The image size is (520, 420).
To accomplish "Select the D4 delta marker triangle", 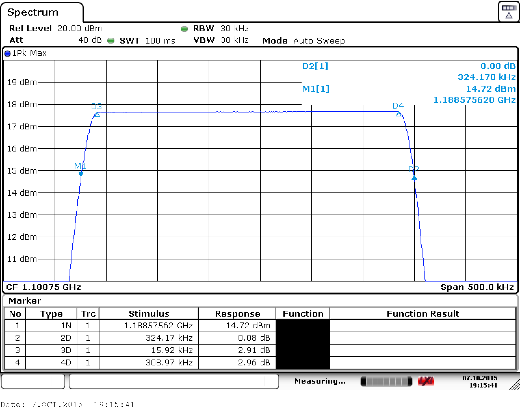I will tap(399, 113).
